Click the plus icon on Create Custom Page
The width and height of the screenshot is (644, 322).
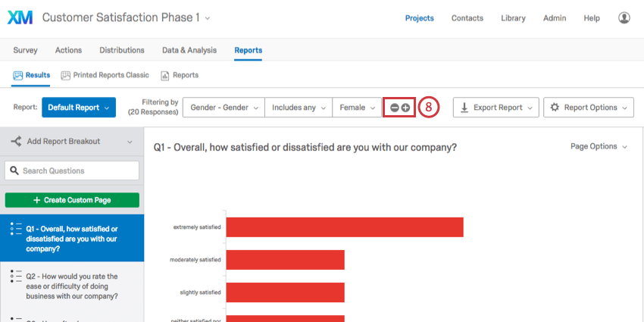[x=36, y=200]
